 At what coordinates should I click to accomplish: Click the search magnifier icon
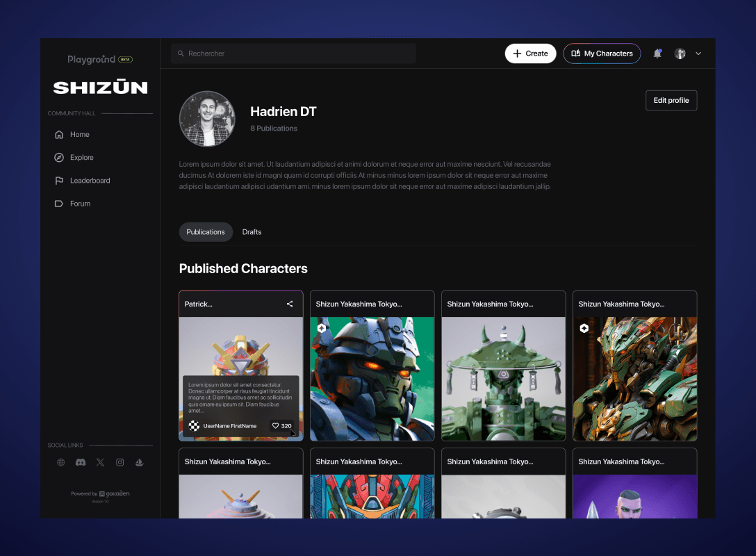(181, 54)
